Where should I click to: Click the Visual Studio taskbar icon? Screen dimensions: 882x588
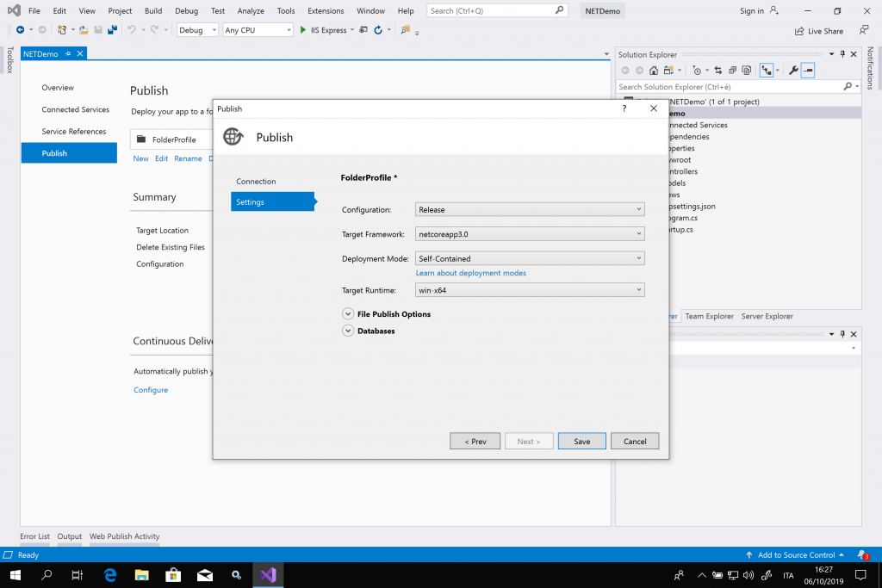click(x=268, y=574)
